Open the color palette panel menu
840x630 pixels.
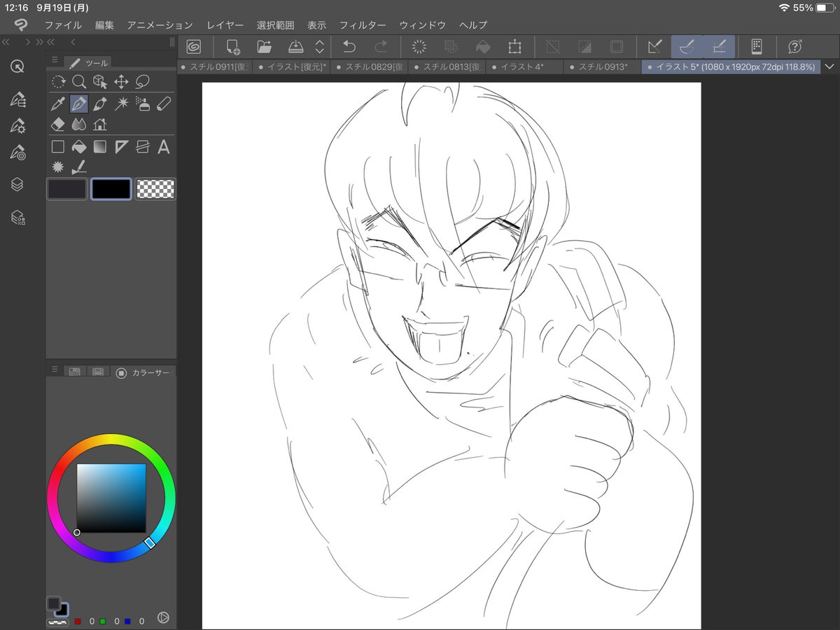(55, 369)
